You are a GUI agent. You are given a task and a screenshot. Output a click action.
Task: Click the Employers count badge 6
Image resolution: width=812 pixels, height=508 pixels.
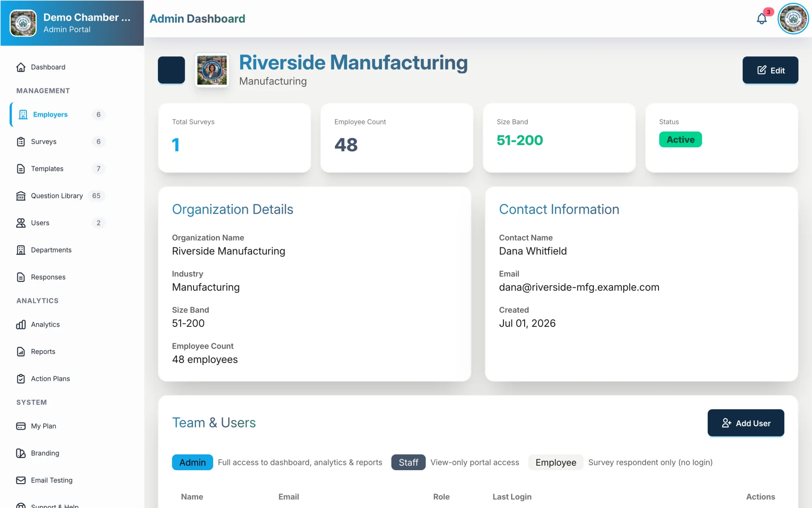point(98,115)
